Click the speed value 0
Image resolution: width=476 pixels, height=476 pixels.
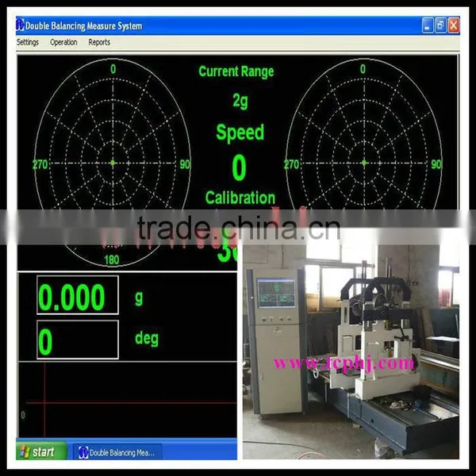[x=239, y=167]
